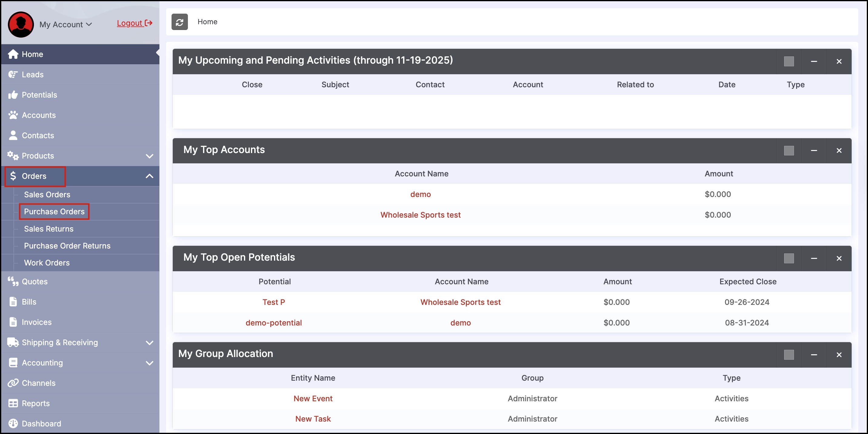
Task: Click the refresh icon beside Home
Action: pos(179,22)
